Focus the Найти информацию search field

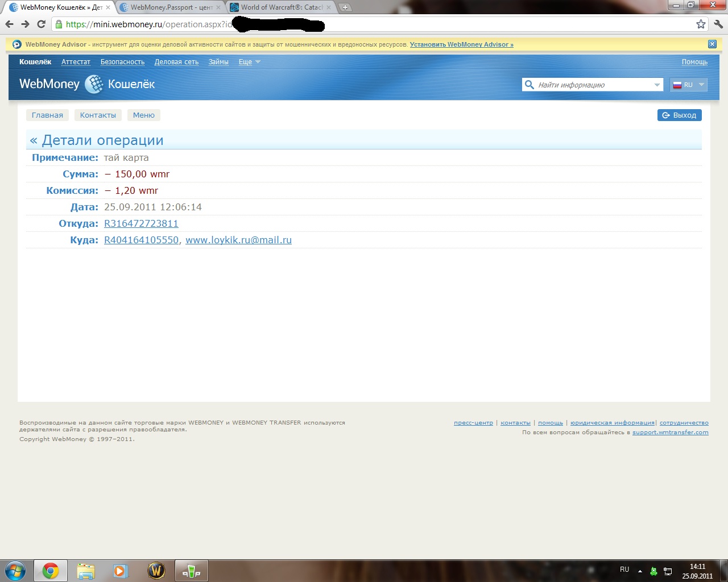pyautogui.click(x=593, y=85)
